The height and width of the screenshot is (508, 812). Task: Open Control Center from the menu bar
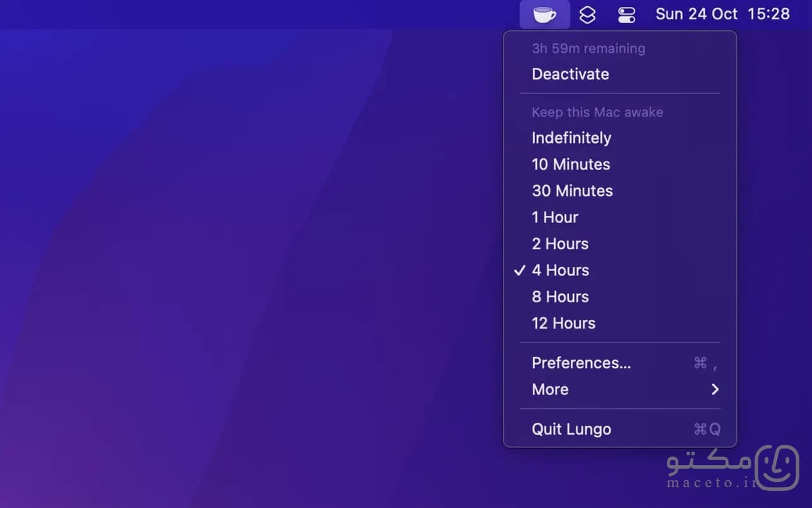click(626, 15)
